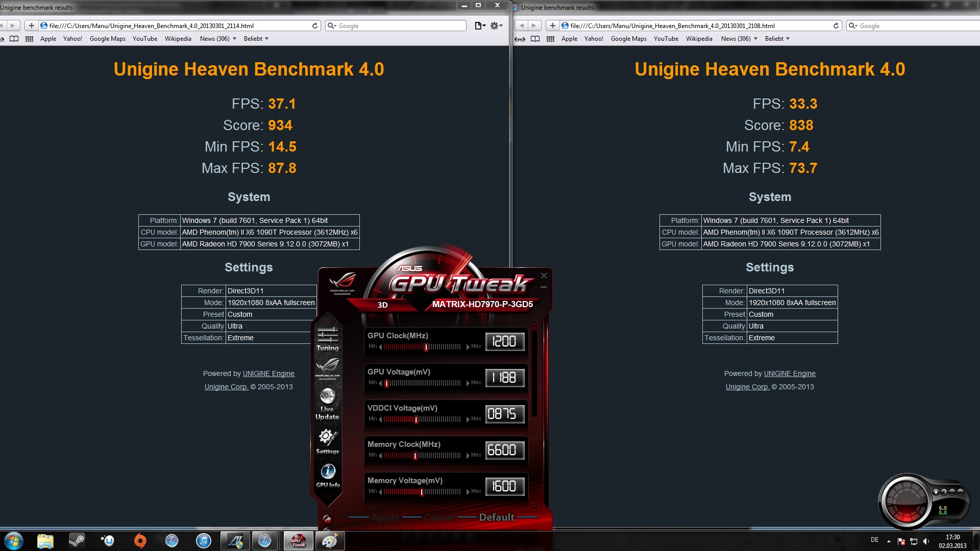
Task: Click the GPU Clock value field 1200
Action: point(504,342)
